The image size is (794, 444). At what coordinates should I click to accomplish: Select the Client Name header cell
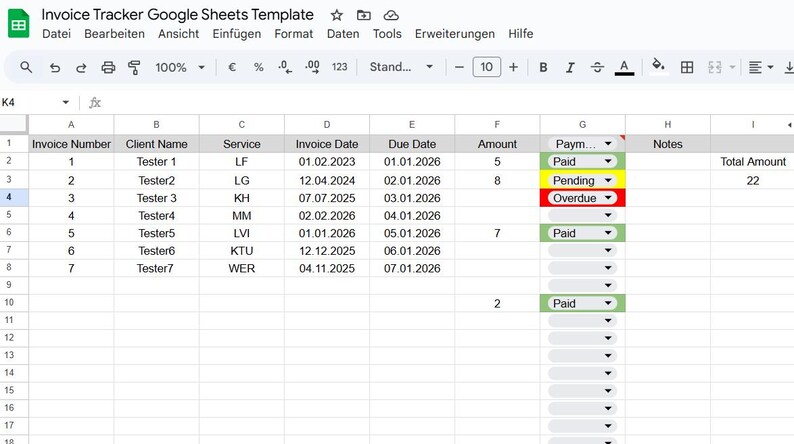156,144
